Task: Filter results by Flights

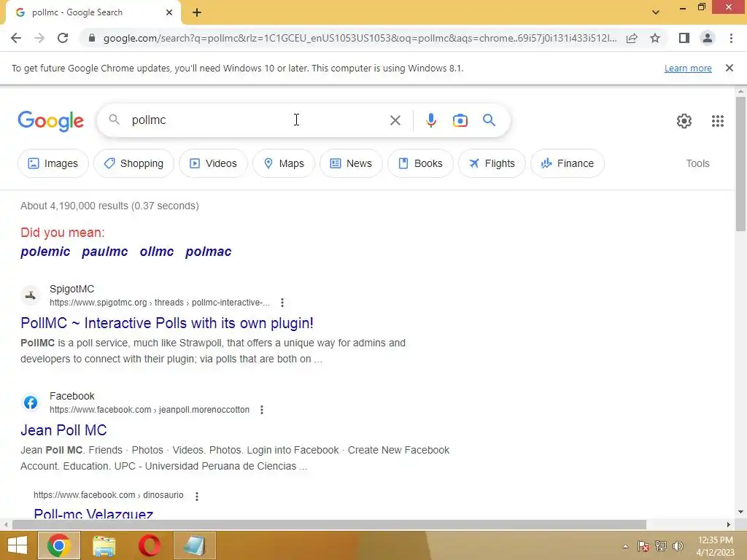Action: 492,163
